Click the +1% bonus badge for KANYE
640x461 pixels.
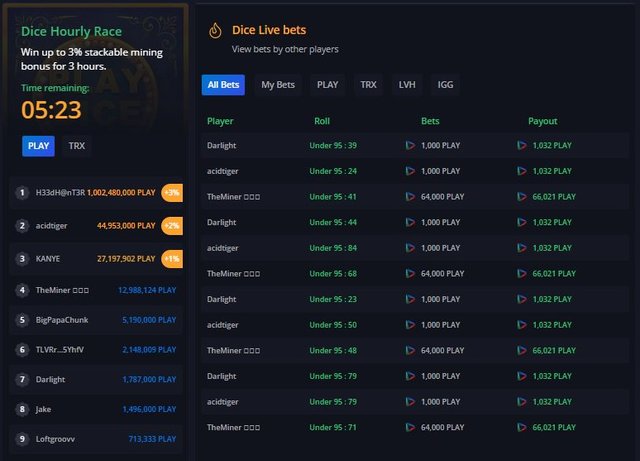tap(172, 259)
